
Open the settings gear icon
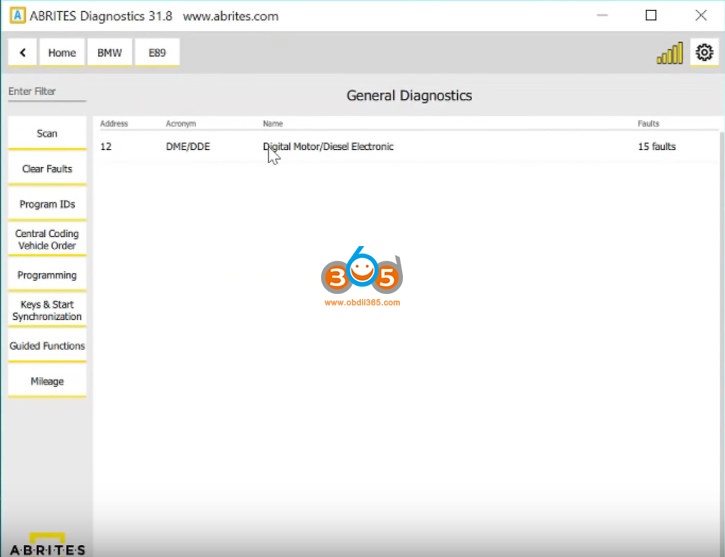coord(704,52)
